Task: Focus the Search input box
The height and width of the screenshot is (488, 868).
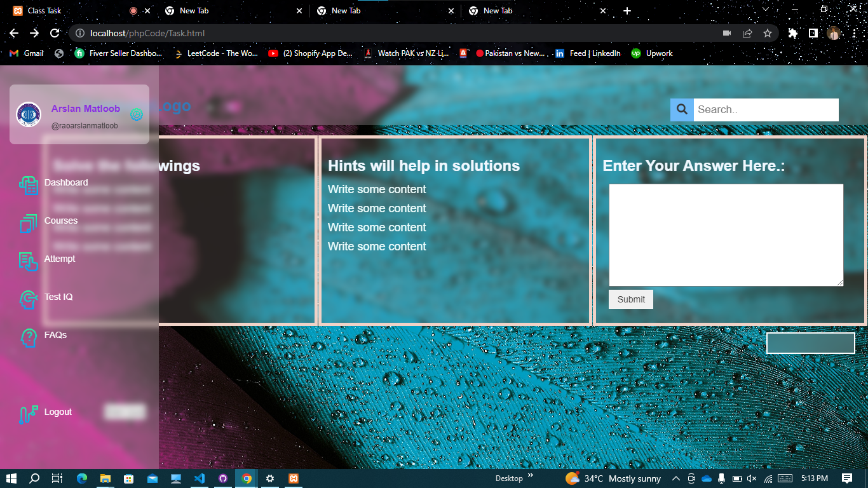Action: click(x=765, y=109)
